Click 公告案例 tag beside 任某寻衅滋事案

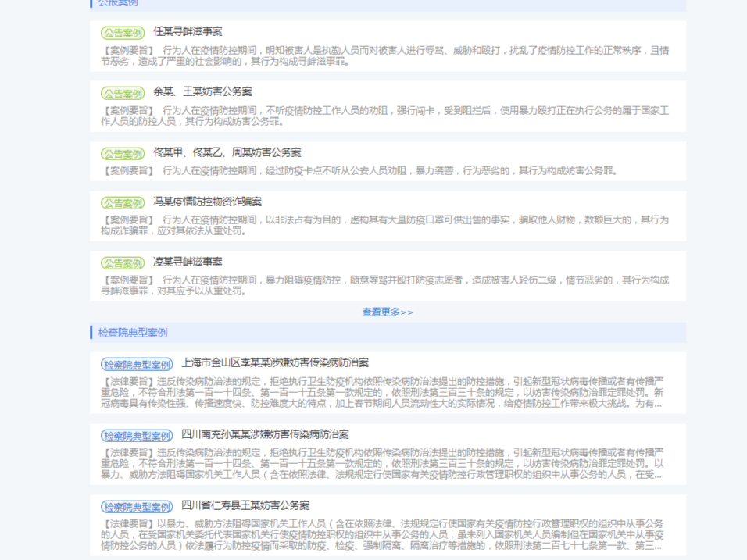(x=123, y=33)
